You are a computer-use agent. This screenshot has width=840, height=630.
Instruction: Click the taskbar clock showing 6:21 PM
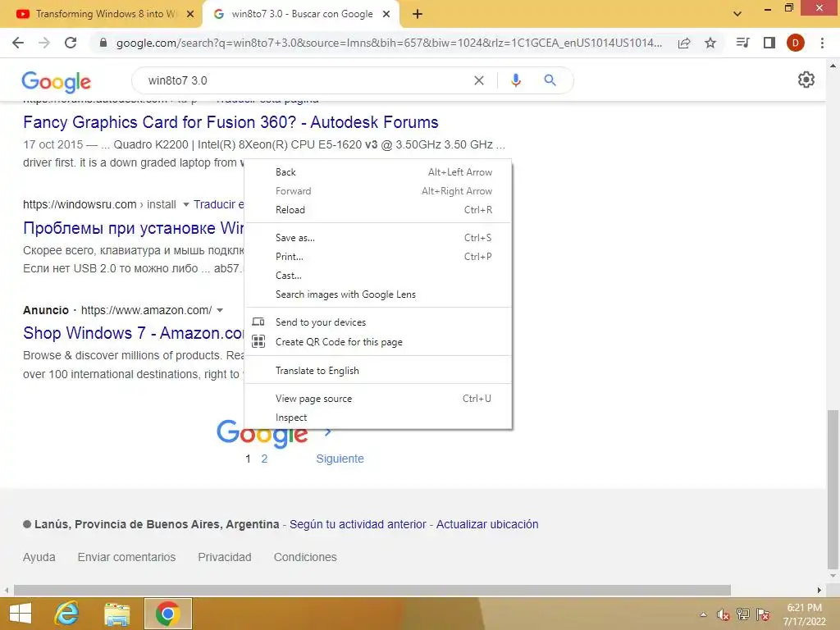coord(804,614)
